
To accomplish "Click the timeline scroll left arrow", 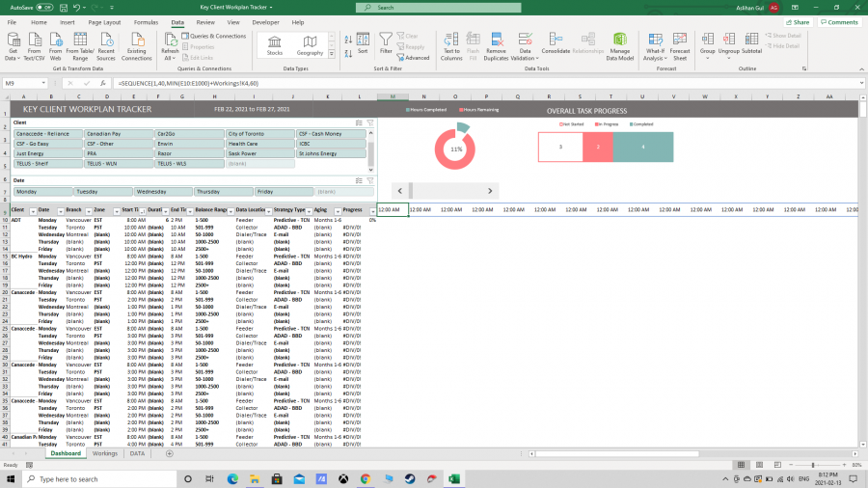I will click(400, 191).
